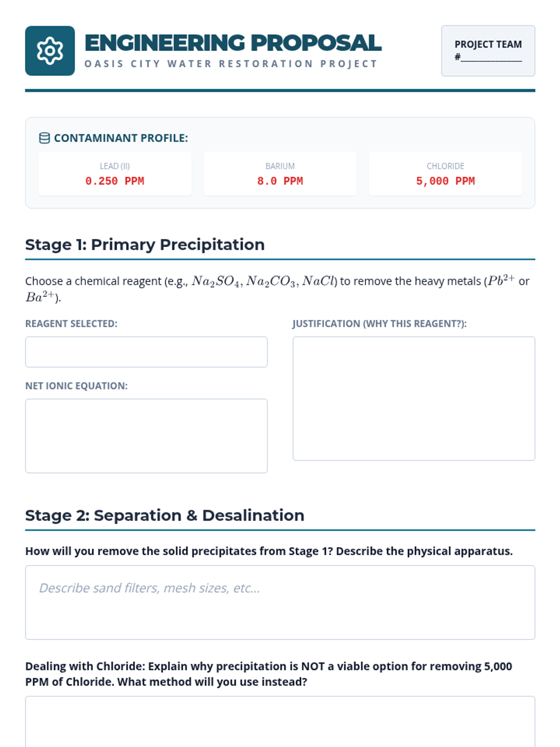560x747 pixels.
Task: Click the Stage 2: Separation & Desalination heading
Action: tap(164, 515)
